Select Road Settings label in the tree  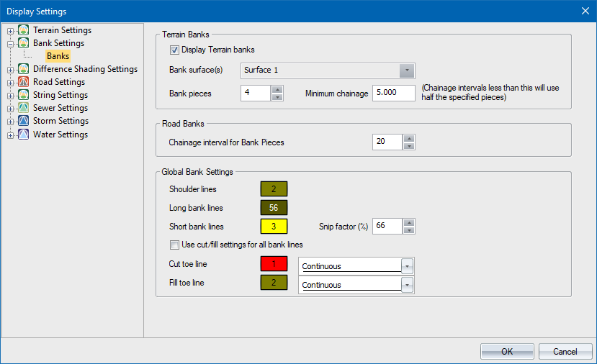59,82
